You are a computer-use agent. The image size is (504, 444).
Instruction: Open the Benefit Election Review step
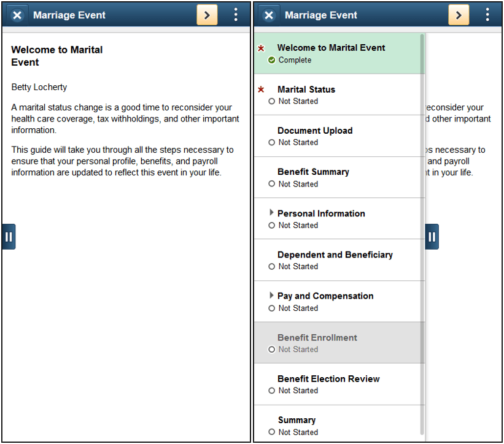coord(328,379)
